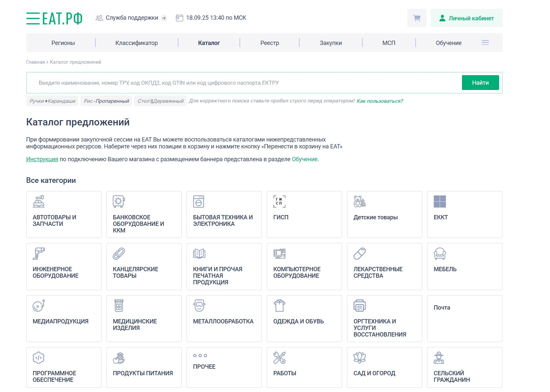The image size is (550, 392).
Task: Follow the Инструкция link
Action: pyautogui.click(x=42, y=159)
